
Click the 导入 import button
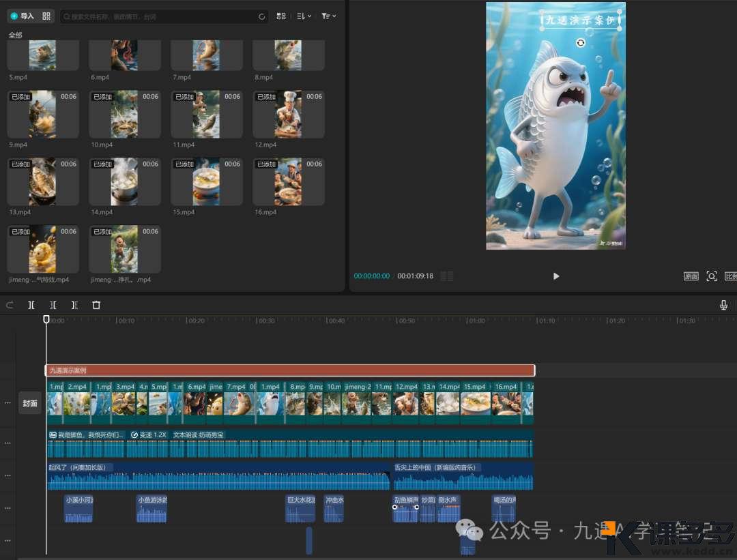[22, 16]
